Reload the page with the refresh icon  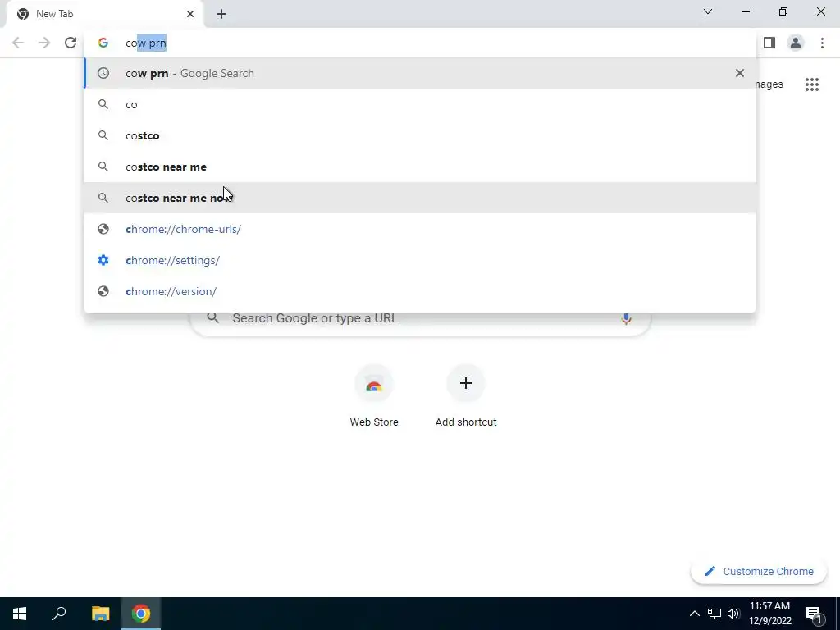[71, 43]
